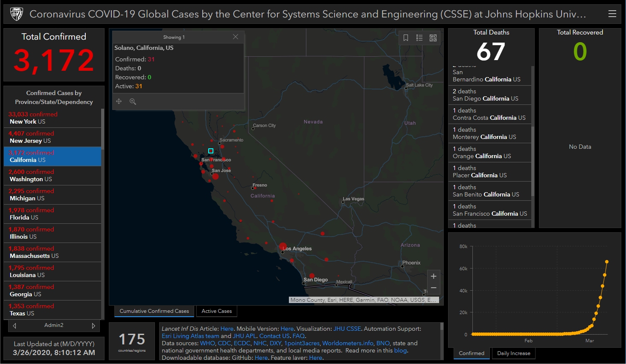Open the JHU CSSE link
626x364 pixels.
click(x=347, y=329)
